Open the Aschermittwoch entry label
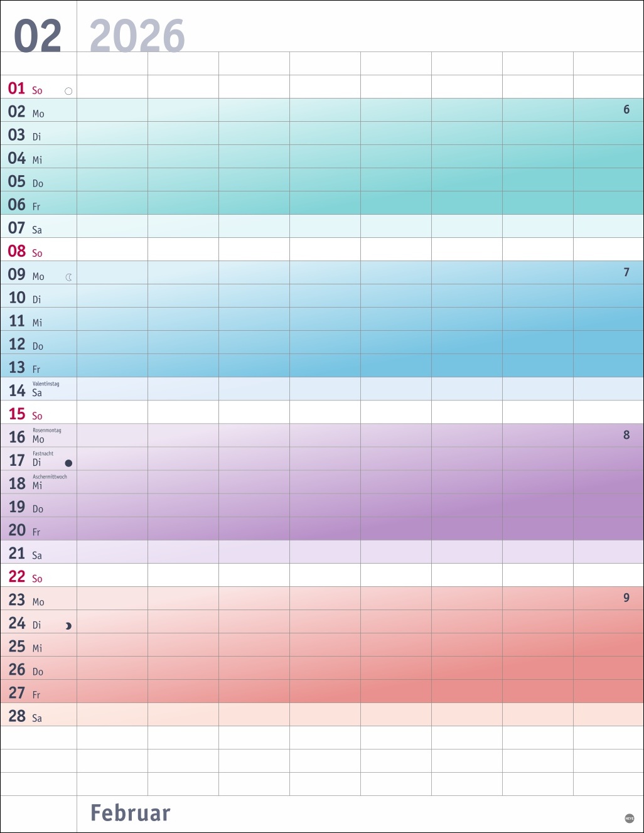Image resolution: width=644 pixels, height=833 pixels. [50, 476]
